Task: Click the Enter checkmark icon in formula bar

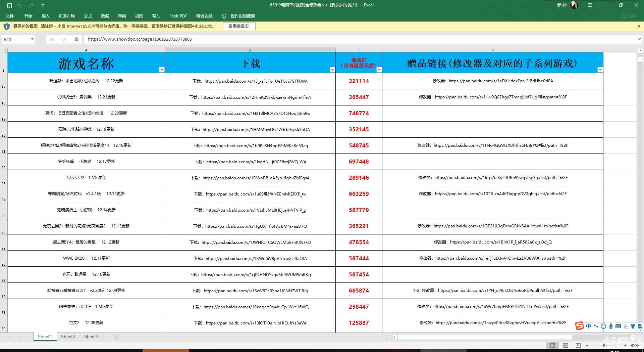Action: tap(64, 39)
